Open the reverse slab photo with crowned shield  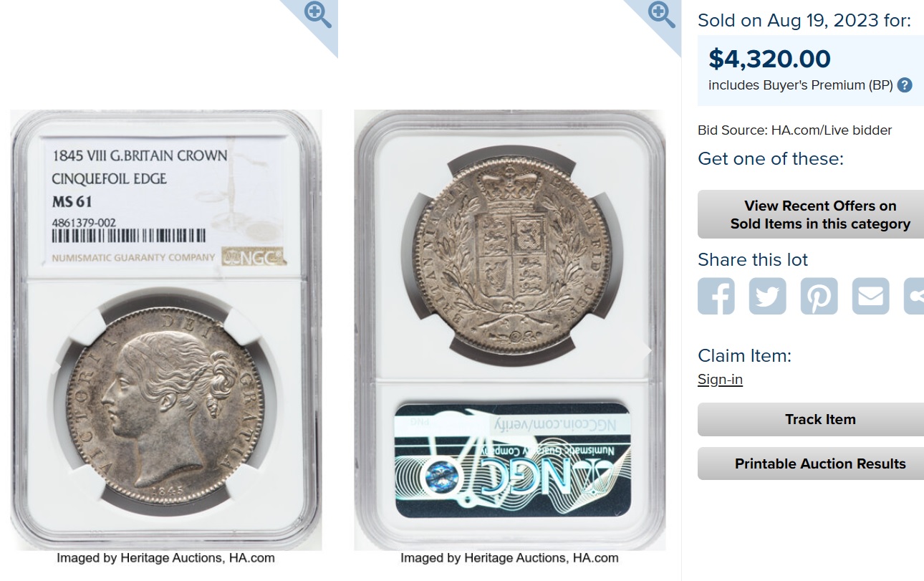click(x=510, y=330)
